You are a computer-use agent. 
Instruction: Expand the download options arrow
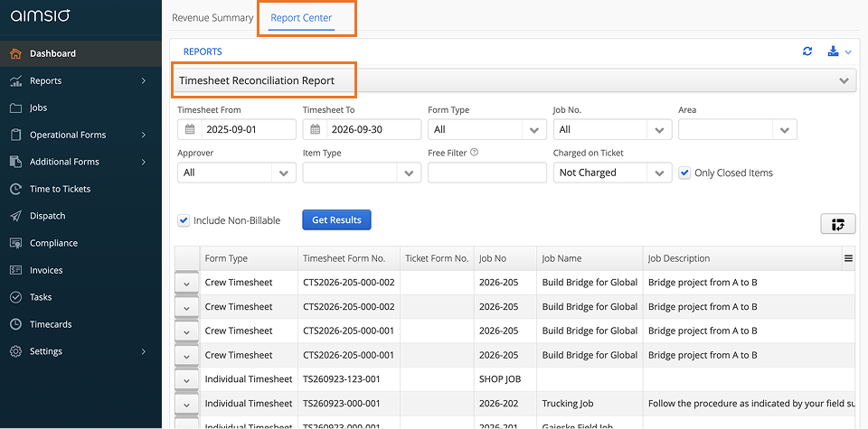click(x=848, y=52)
